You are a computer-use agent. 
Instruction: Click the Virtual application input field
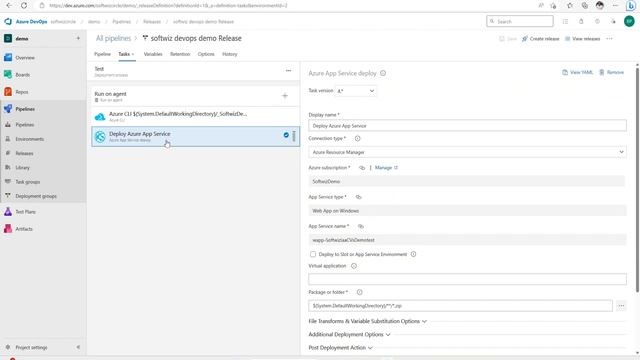pos(467,279)
